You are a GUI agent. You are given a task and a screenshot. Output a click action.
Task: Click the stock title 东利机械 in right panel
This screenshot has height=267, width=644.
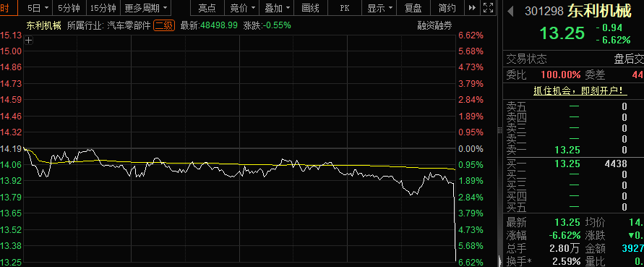click(x=599, y=11)
